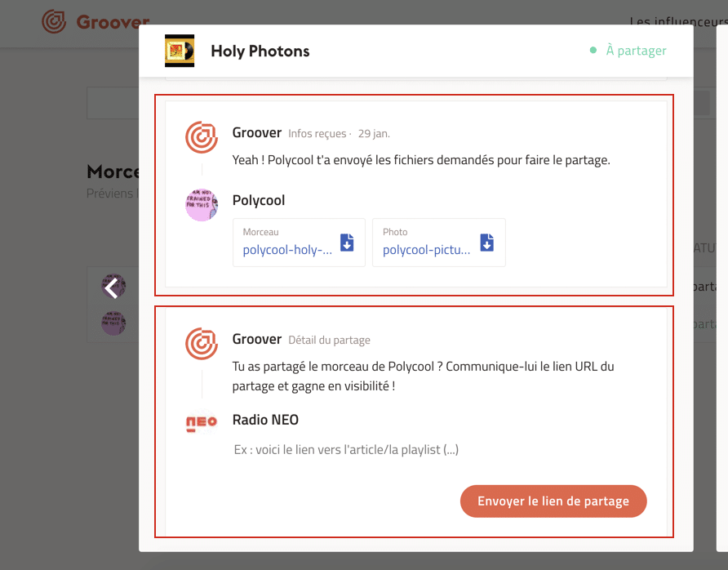Screen dimensions: 728x570
Task: Click the 'Polycool' sender name
Action: tap(259, 200)
